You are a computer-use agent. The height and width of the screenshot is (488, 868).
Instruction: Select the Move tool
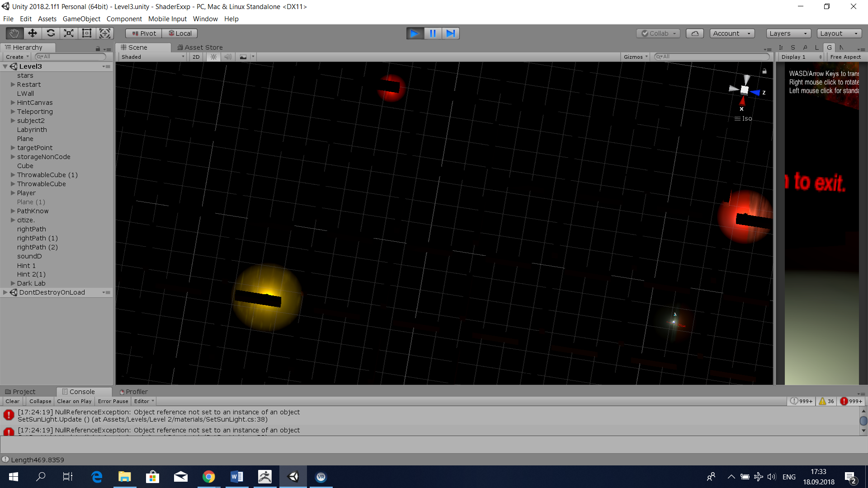[33, 33]
